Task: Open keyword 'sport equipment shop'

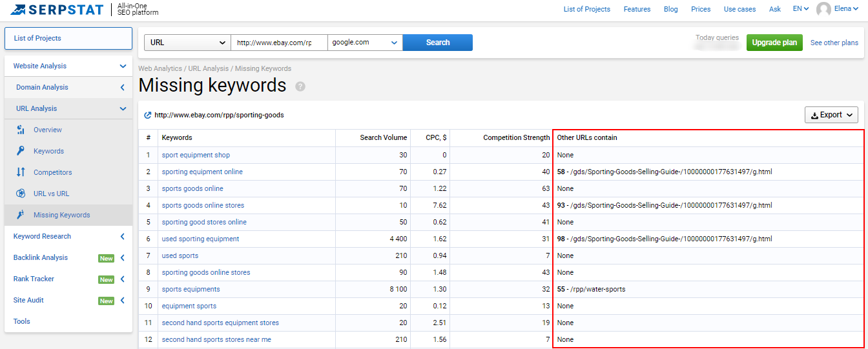Action: click(196, 155)
